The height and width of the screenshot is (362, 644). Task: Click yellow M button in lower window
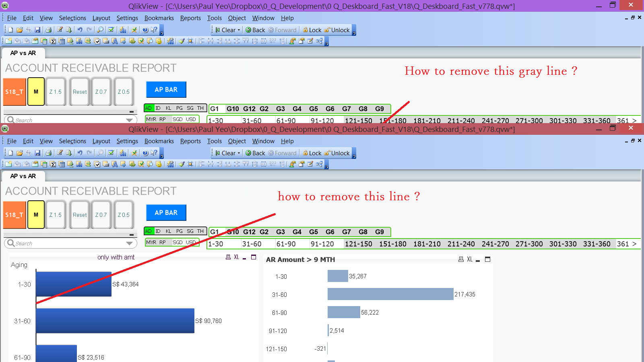36,215
